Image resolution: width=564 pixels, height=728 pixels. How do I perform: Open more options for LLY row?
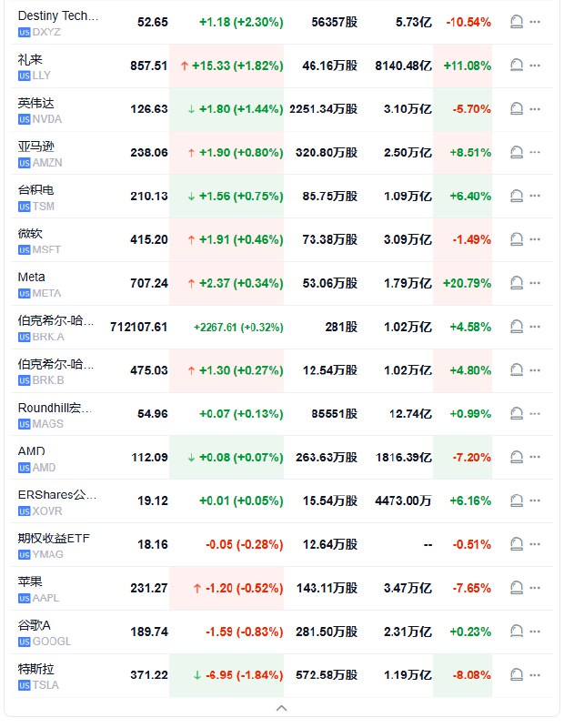point(535,66)
